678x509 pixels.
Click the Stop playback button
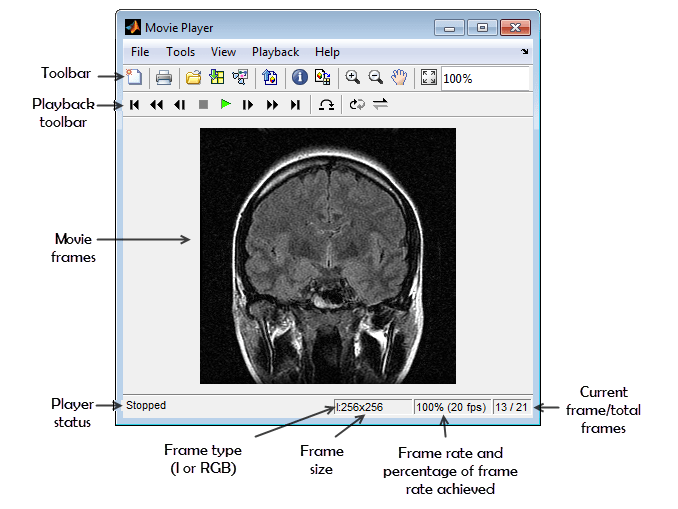(x=203, y=105)
